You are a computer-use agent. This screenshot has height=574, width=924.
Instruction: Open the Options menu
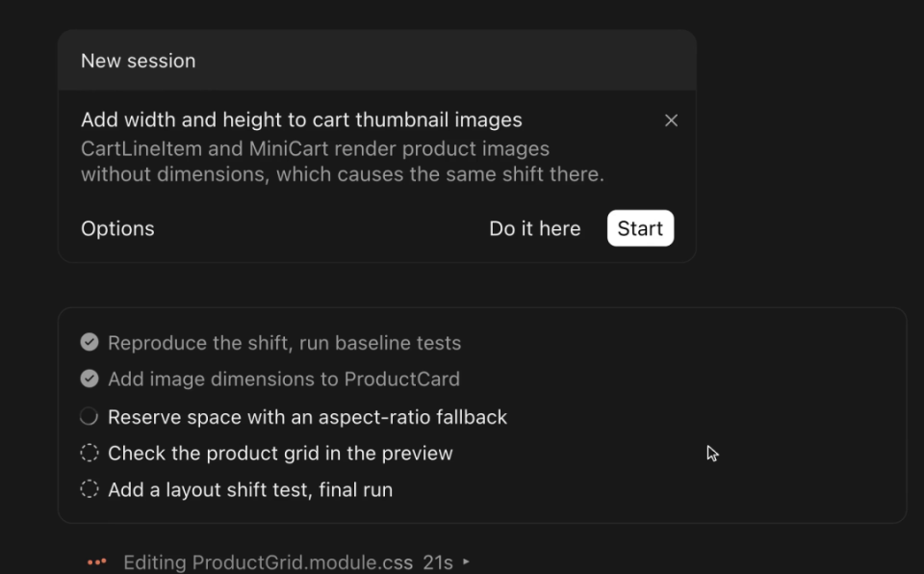[x=117, y=228]
